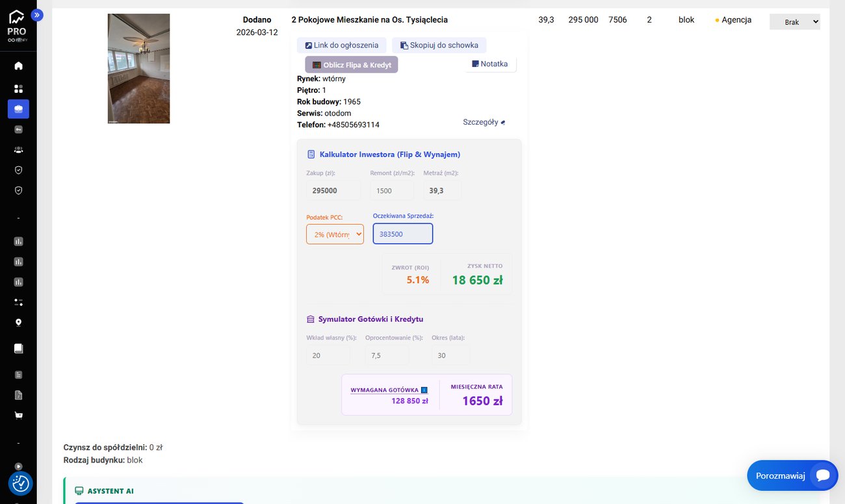Open the users group icon in sidebar
The height and width of the screenshot is (504, 845).
[x=18, y=149]
